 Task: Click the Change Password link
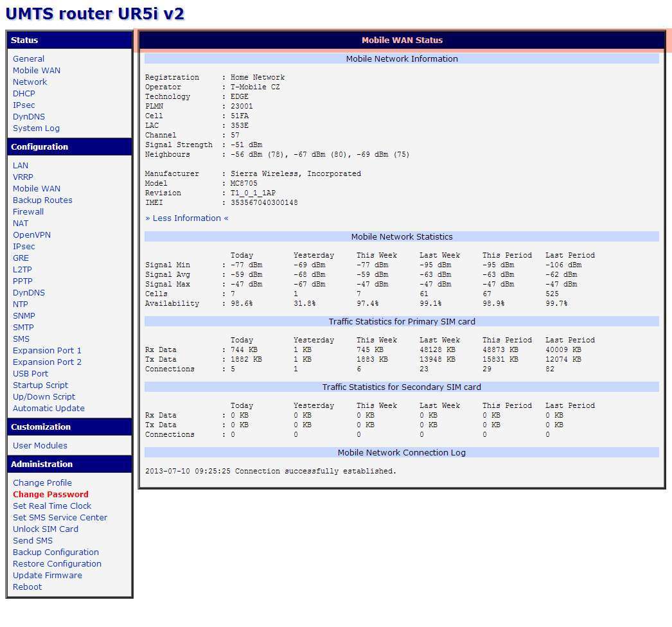point(50,495)
